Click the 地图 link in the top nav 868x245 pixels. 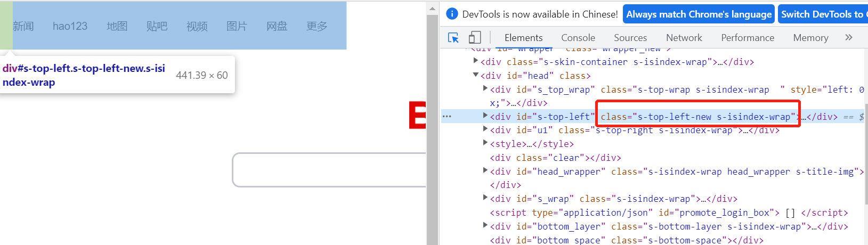pyautogui.click(x=117, y=26)
